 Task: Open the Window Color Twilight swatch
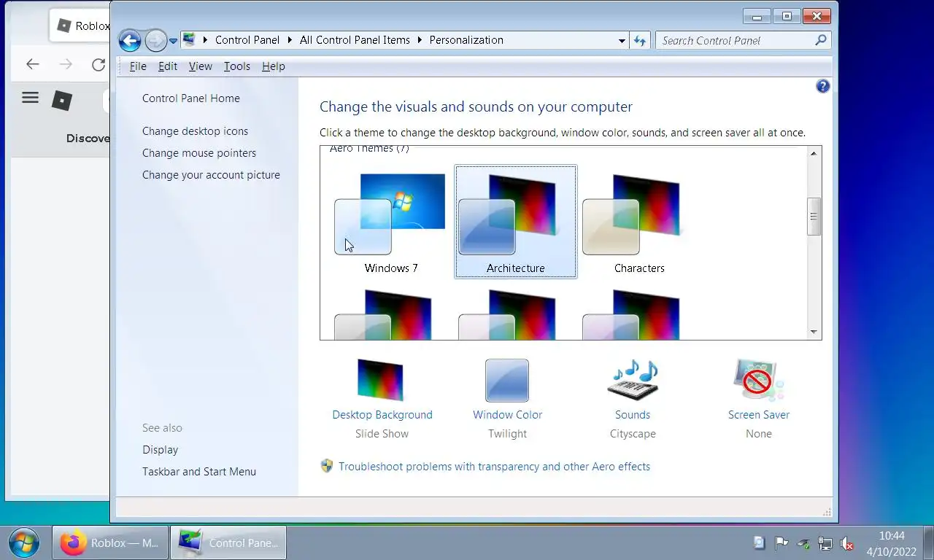pos(507,380)
